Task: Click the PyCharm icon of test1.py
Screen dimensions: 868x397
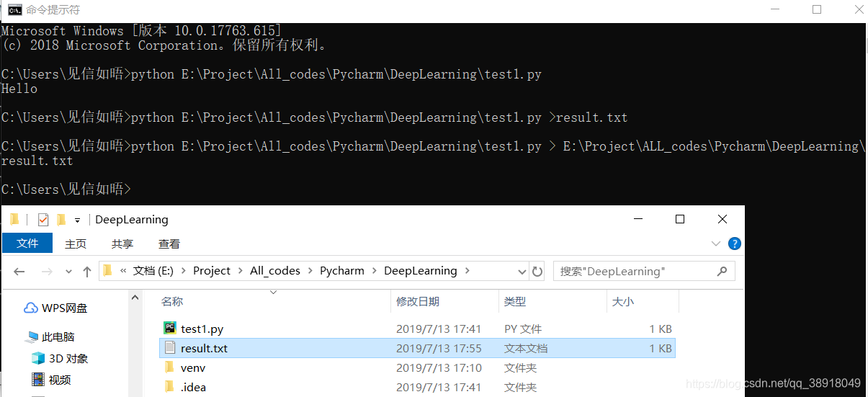Action: pyautogui.click(x=170, y=328)
